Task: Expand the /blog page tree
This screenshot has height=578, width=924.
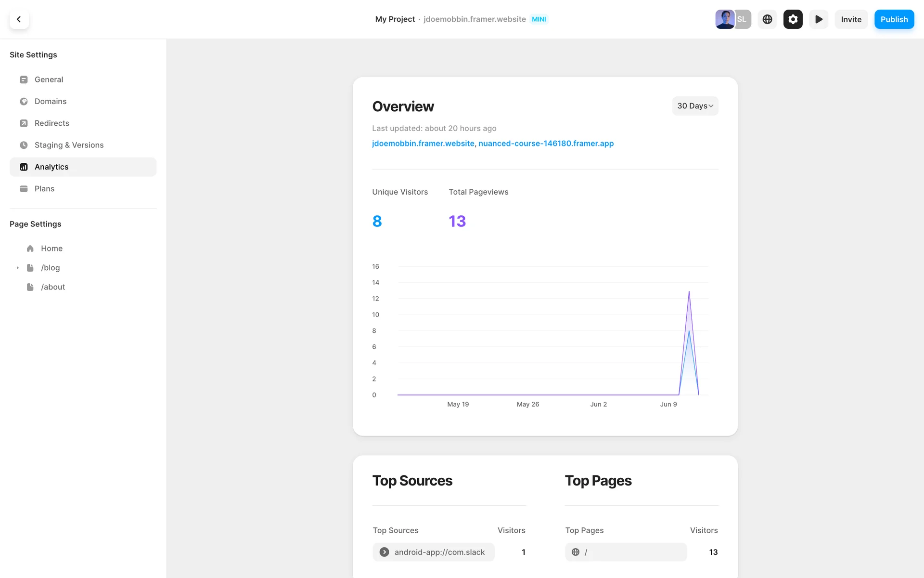Action: [18, 268]
